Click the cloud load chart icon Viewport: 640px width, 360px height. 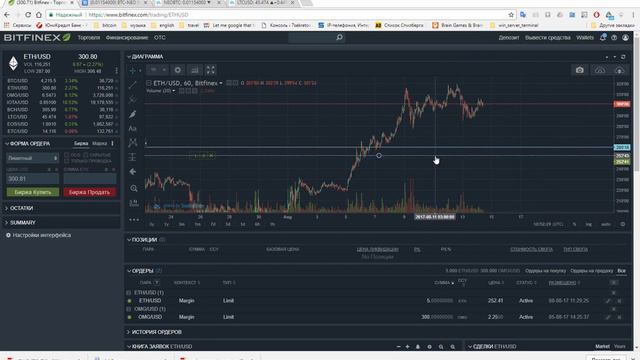[x=619, y=70]
